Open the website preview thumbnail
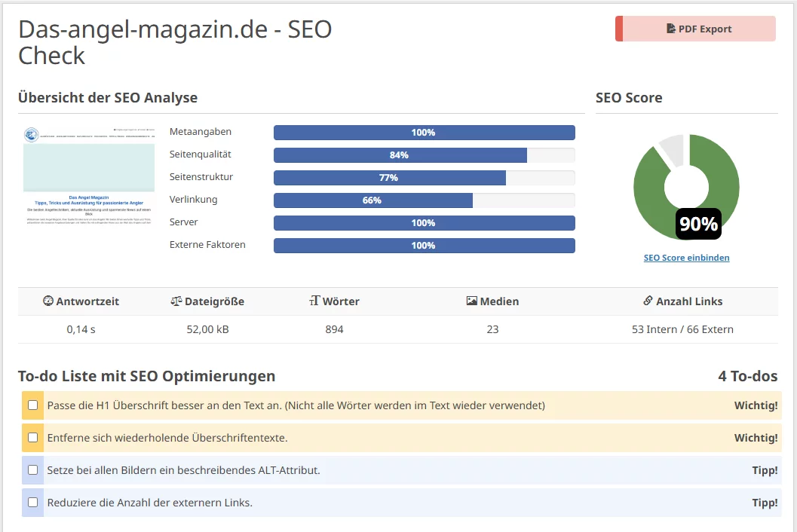This screenshot has width=797, height=532. [x=89, y=176]
